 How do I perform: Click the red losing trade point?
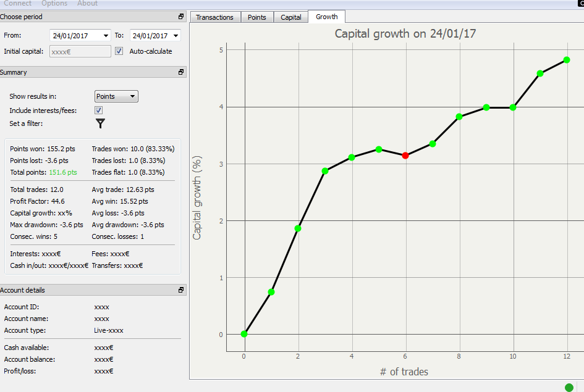coord(405,156)
